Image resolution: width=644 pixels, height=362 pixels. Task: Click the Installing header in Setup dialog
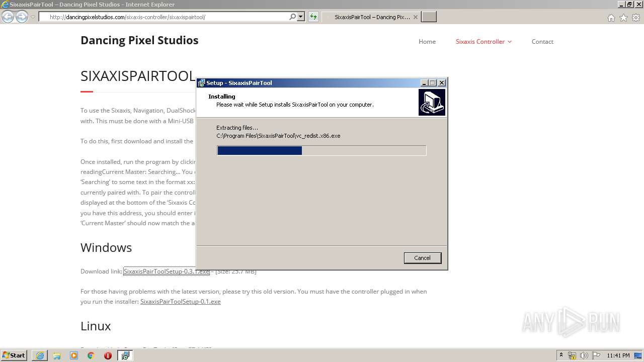point(222,97)
